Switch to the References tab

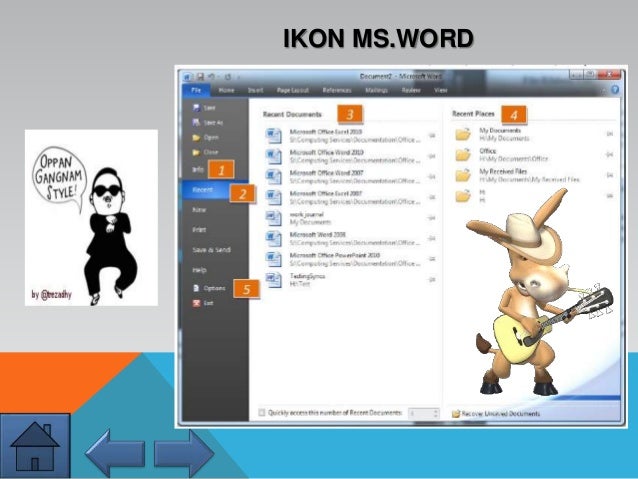(337, 90)
